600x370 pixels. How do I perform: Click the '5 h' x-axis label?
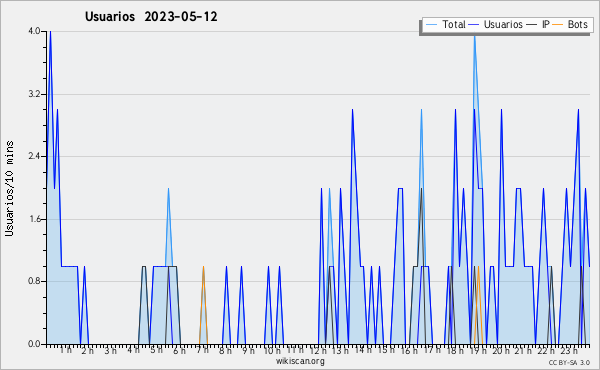(156, 350)
